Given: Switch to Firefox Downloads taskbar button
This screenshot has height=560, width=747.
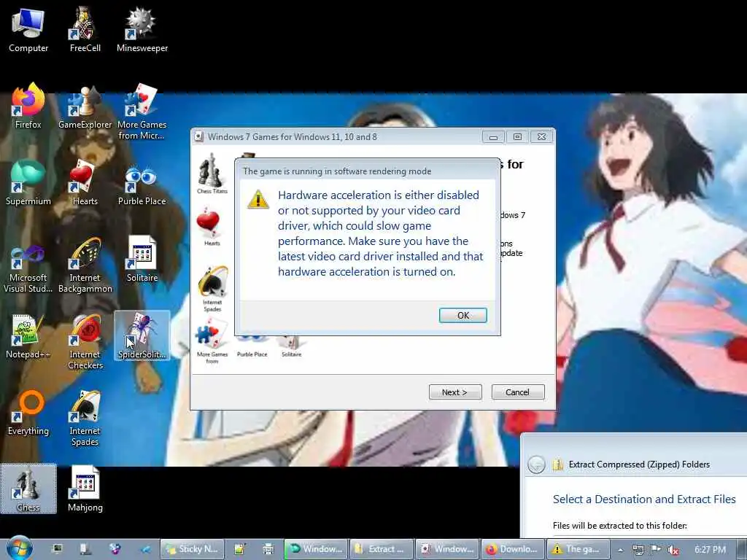Looking at the screenshot, I should [513, 549].
